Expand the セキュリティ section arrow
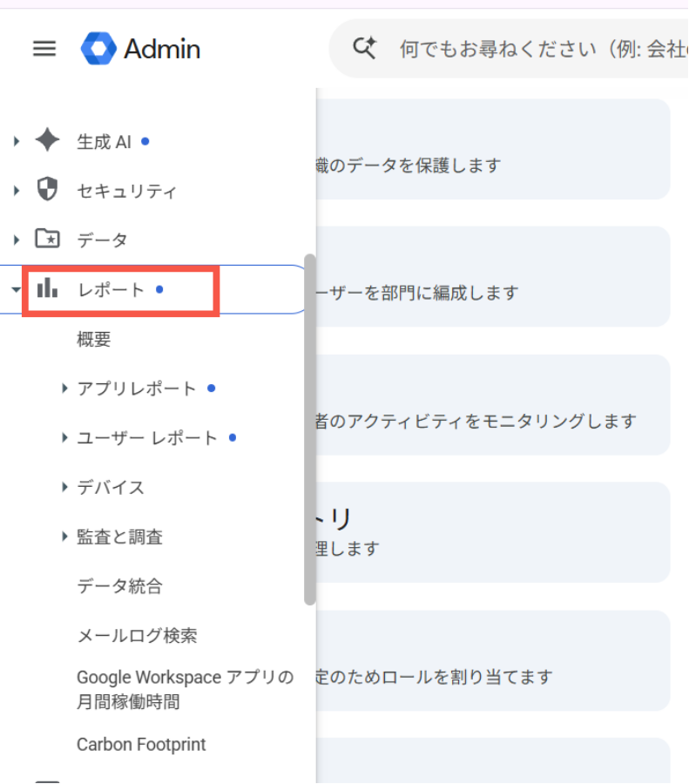The image size is (689, 784). (17, 191)
